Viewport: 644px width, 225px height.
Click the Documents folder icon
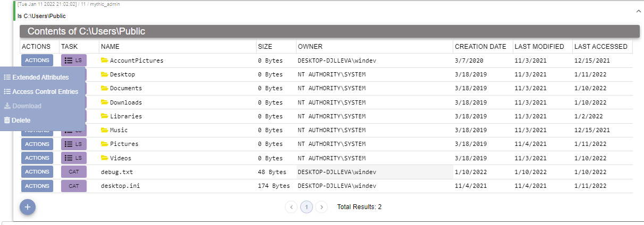(105, 88)
